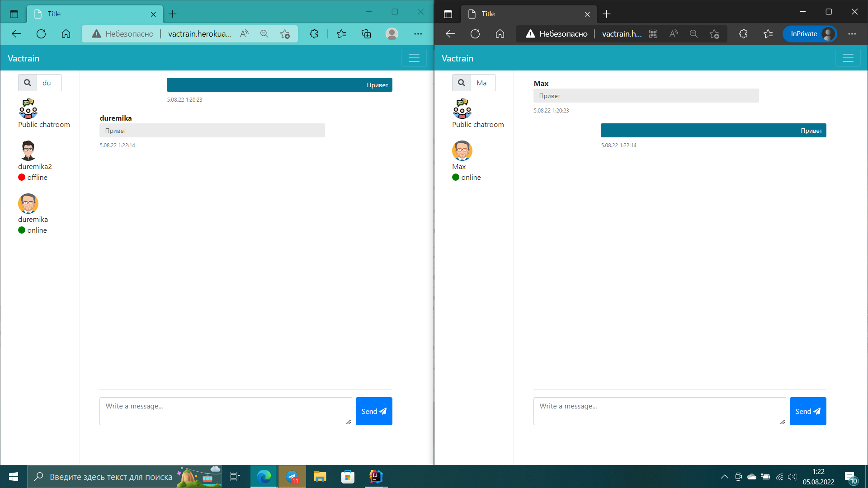Click the left message text area

click(x=226, y=411)
